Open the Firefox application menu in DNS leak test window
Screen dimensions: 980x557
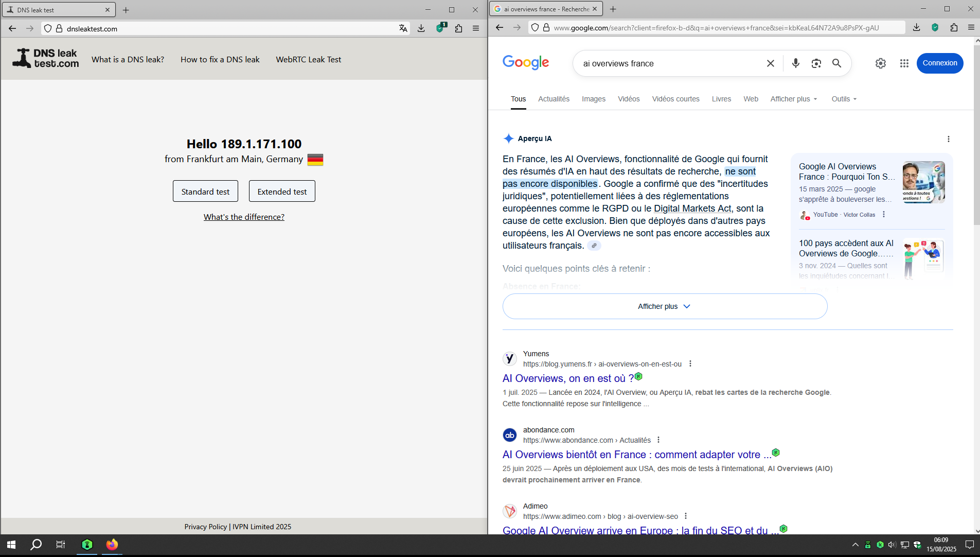[476, 28]
